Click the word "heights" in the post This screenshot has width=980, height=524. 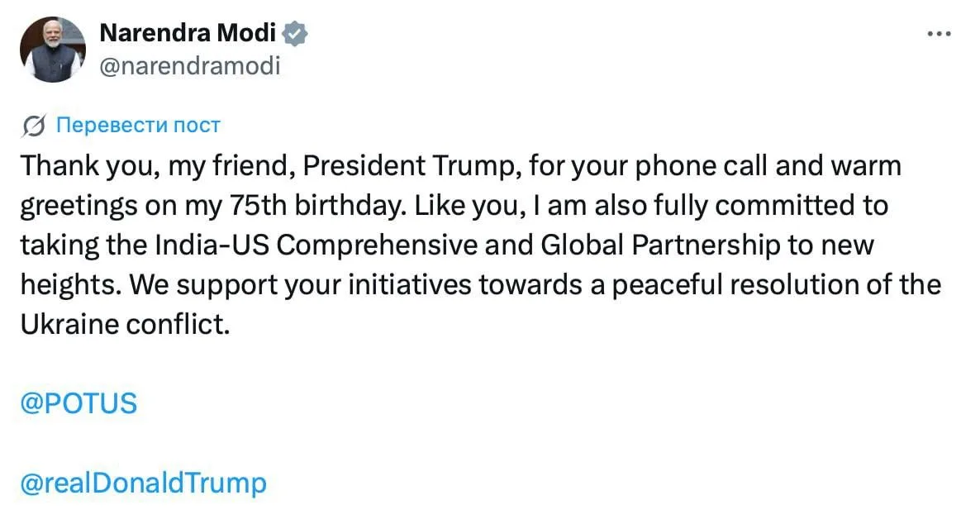70,285
